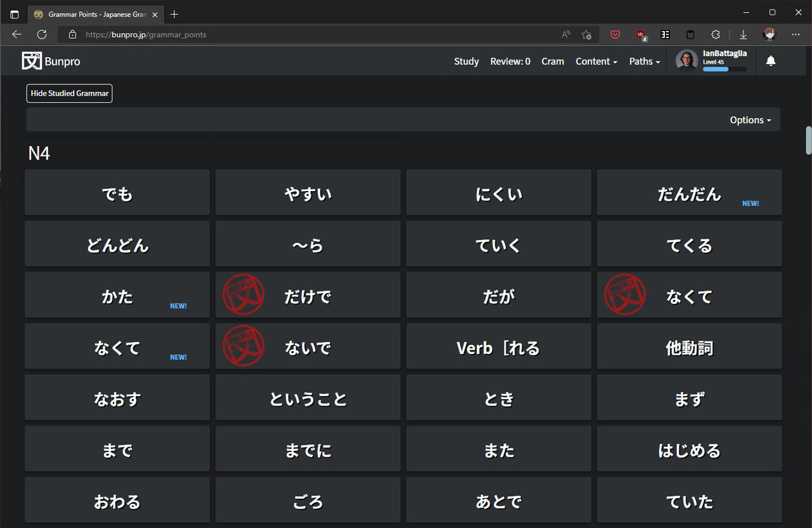Open a new browser tab
Viewport: 812px width, 528px height.
[174, 14]
